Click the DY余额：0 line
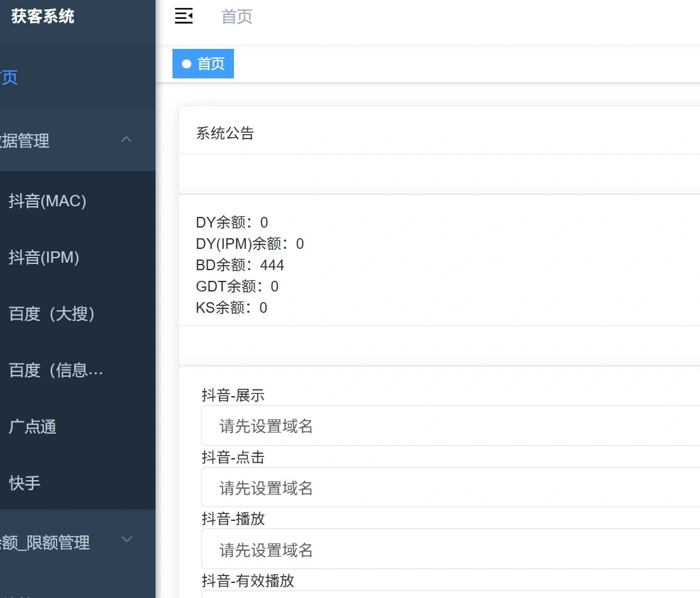The image size is (700, 598). tap(232, 223)
